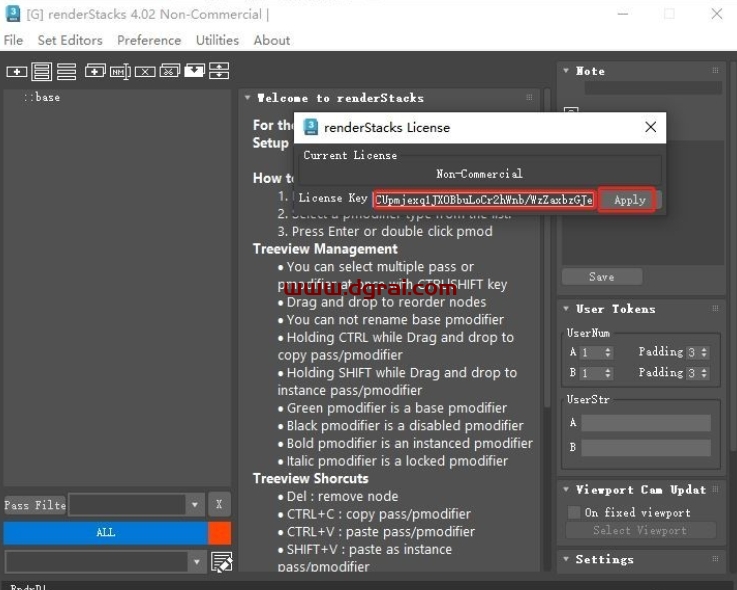
Task: Open the bottom-left combo box dropdown
Action: pyautogui.click(x=196, y=562)
